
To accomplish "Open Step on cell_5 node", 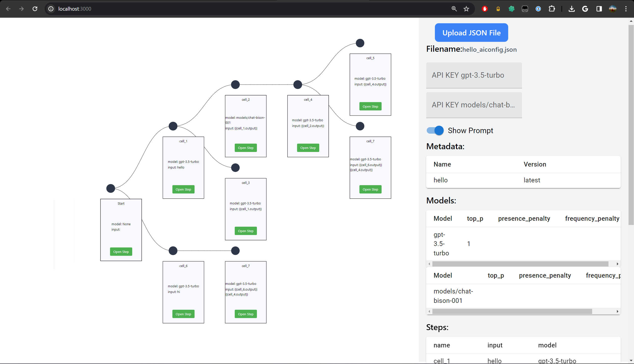I will click(370, 106).
